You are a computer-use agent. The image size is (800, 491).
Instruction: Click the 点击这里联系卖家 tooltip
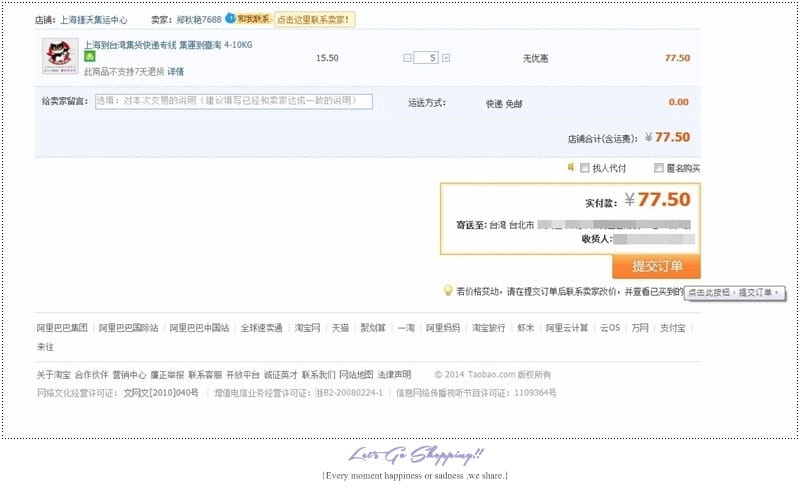tap(314, 20)
